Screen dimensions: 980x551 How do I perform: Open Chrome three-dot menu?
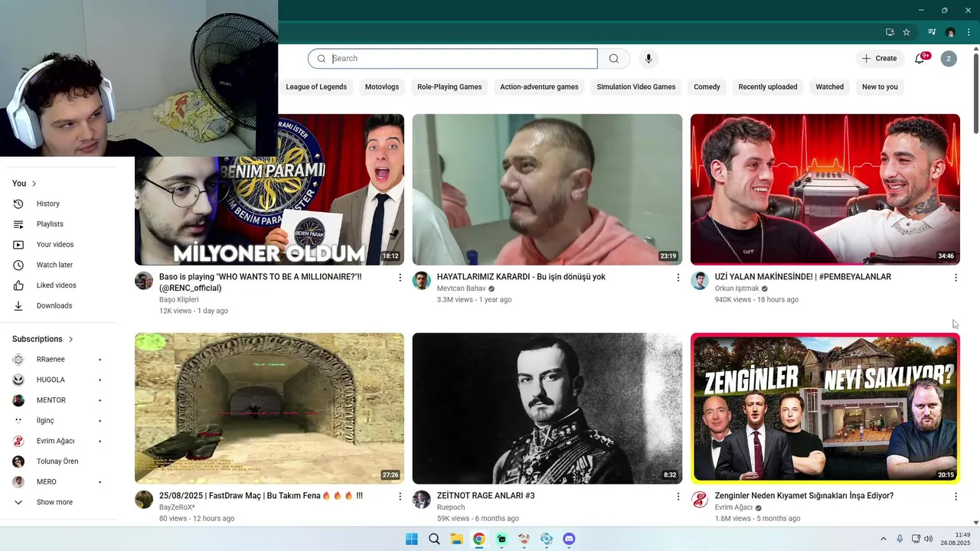[969, 32]
